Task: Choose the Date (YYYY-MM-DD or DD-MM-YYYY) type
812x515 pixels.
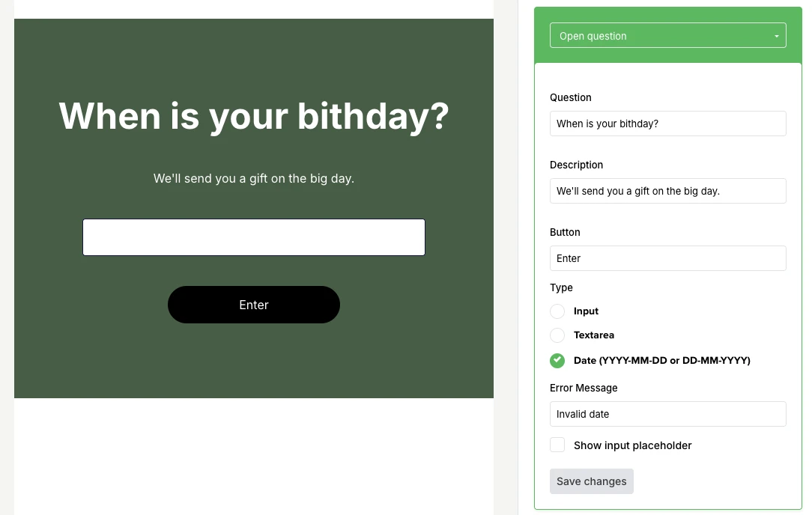Action: coord(557,360)
